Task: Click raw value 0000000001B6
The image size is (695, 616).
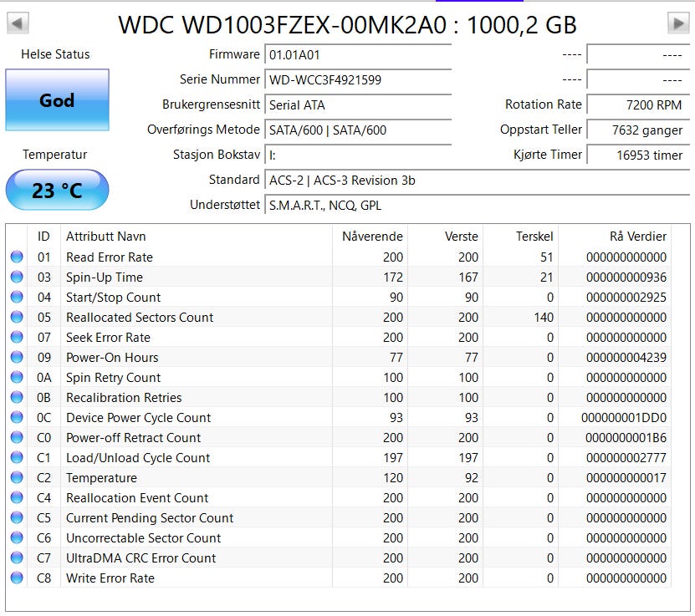Action: pos(626,437)
